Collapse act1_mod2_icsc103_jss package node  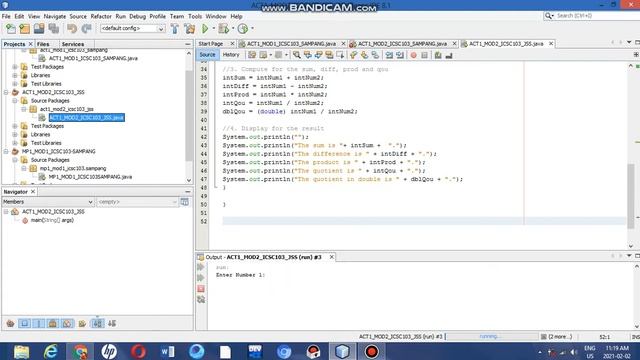(24, 109)
